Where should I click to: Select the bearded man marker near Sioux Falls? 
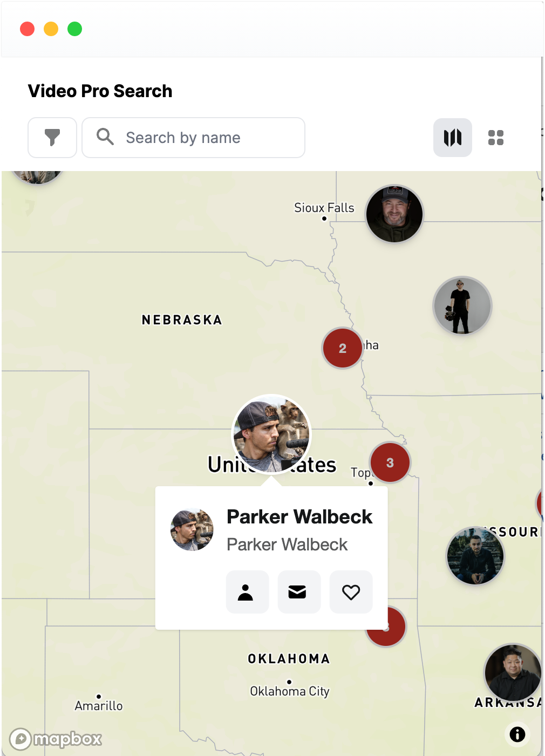click(x=394, y=214)
